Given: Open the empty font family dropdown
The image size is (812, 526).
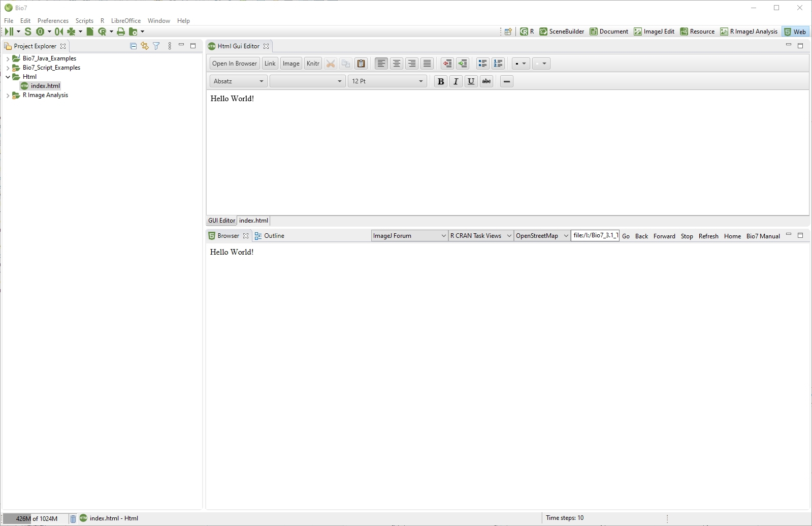Looking at the screenshot, I should click(x=307, y=81).
